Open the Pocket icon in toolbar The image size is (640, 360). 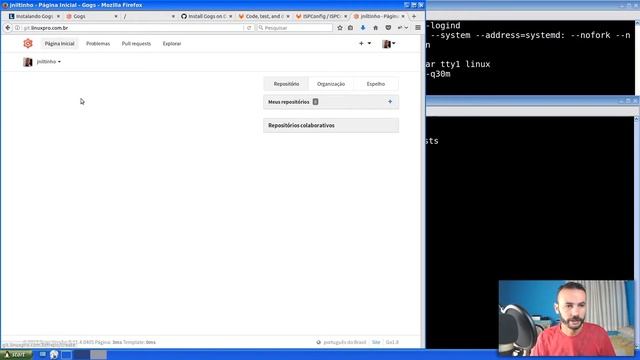pyautogui.click(x=388, y=28)
